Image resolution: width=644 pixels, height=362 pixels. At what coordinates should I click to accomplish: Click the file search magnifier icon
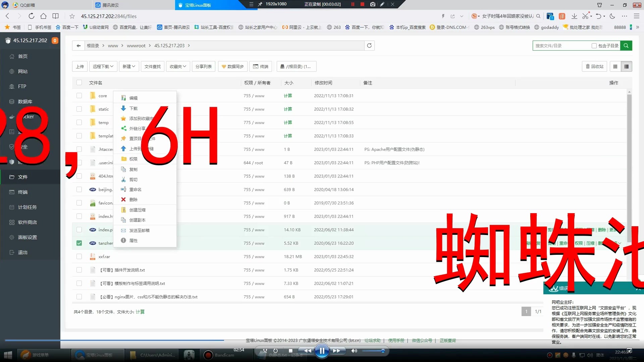tap(626, 46)
